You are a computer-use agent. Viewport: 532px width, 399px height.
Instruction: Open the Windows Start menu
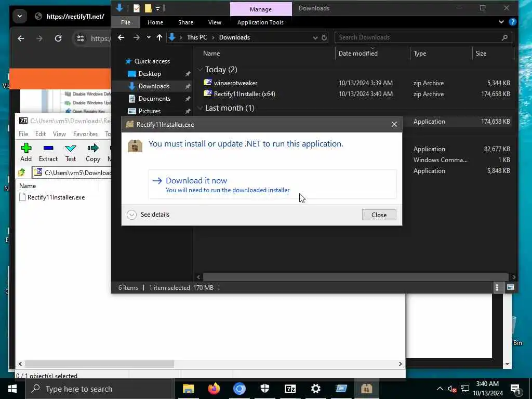pyautogui.click(x=12, y=389)
